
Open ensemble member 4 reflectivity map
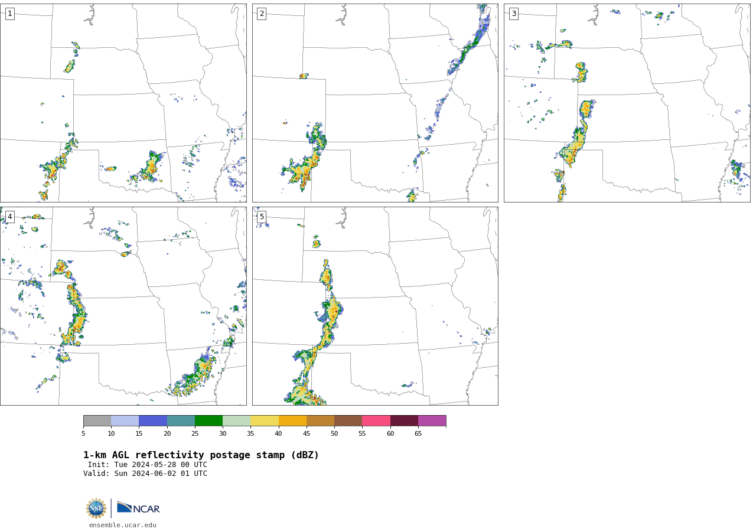coord(123,306)
